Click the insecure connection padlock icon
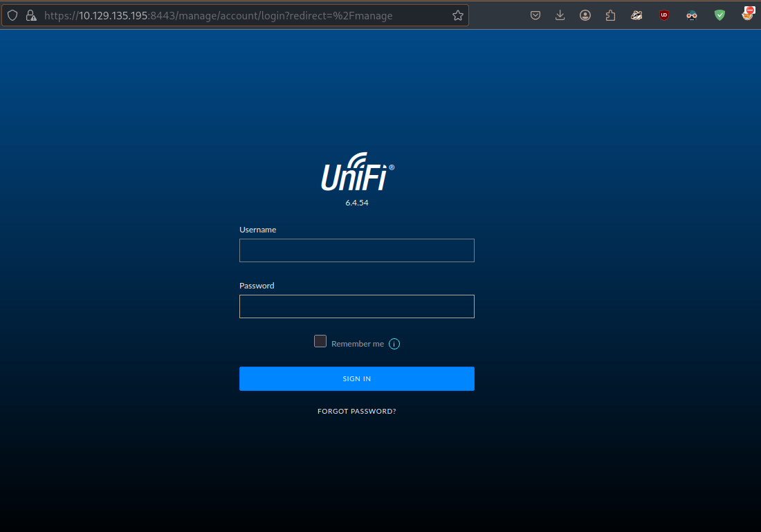761x532 pixels. tap(30, 15)
